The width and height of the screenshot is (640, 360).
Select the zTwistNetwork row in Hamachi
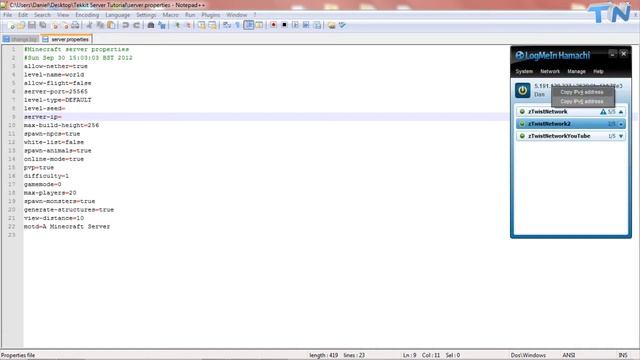571,111
